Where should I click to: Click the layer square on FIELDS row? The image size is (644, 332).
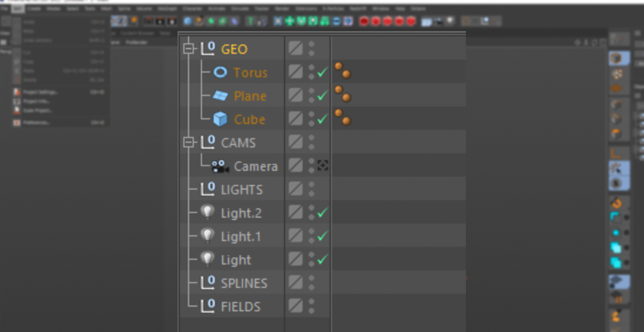tap(296, 306)
